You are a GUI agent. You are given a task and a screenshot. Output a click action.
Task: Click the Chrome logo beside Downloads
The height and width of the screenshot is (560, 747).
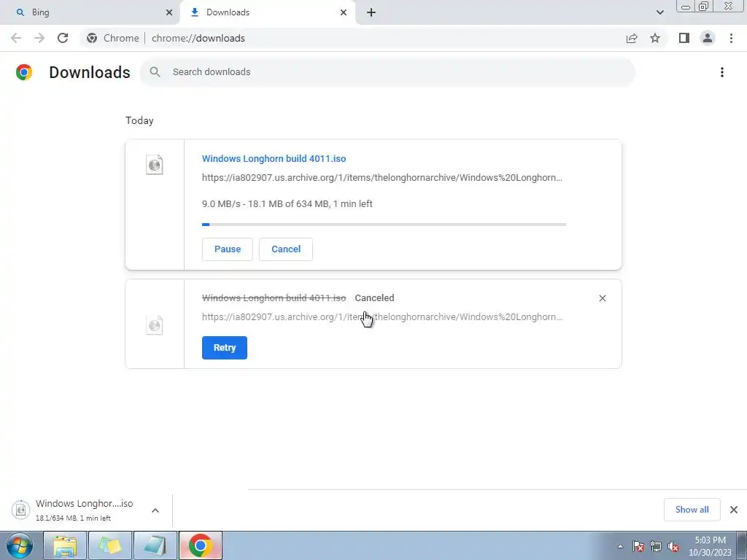click(x=24, y=72)
